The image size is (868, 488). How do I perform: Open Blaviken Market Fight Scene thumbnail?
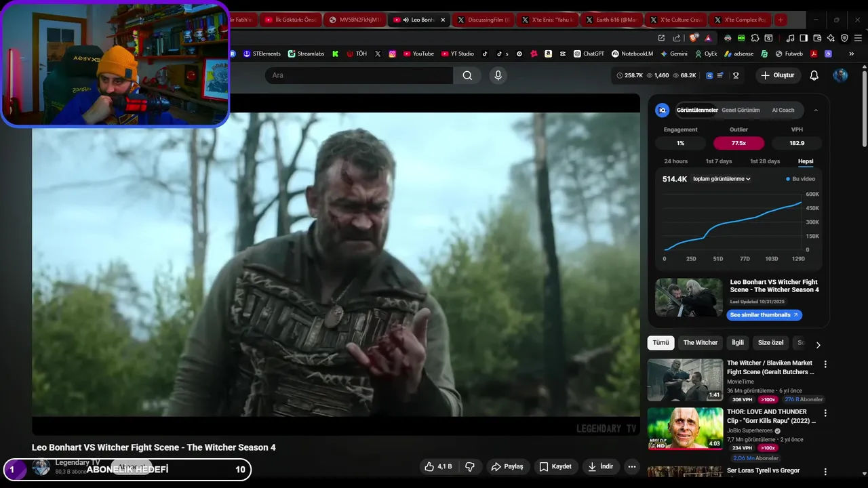pos(685,380)
